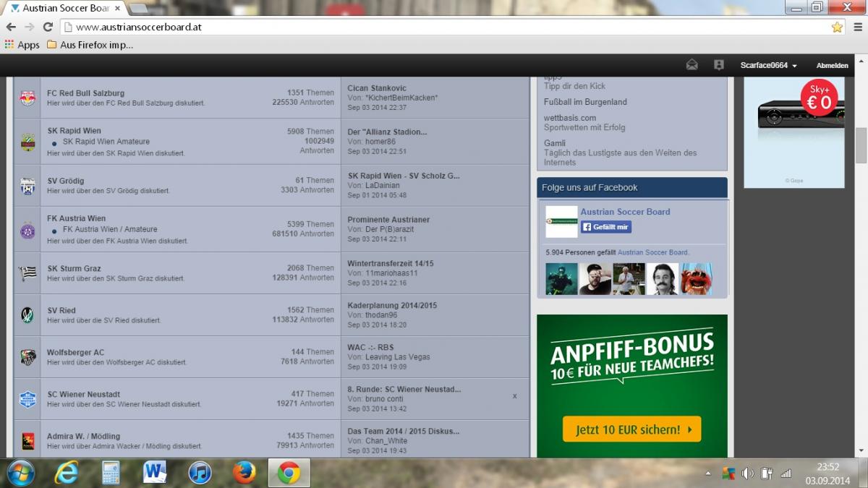868x488 pixels.
Task: View the profile of user homer86
Action: point(381,142)
